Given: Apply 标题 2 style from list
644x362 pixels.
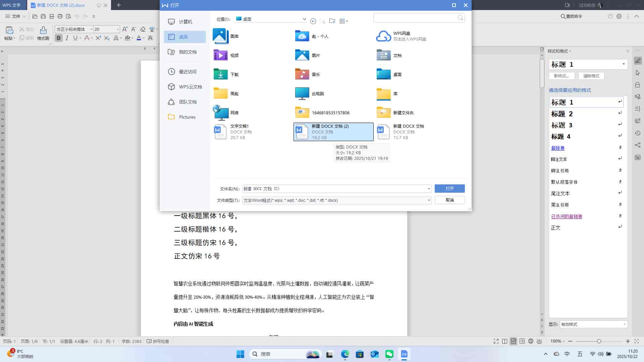Looking at the screenshot, I should coord(587,114).
